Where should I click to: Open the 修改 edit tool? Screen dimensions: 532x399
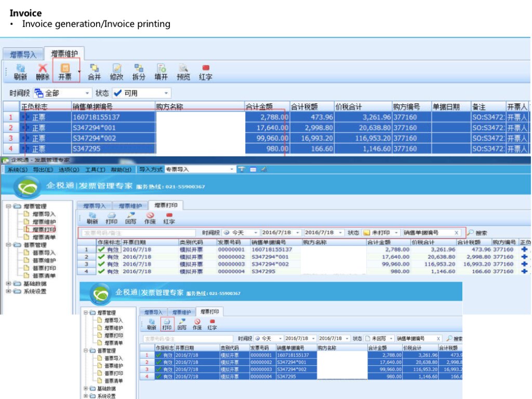[x=117, y=72]
